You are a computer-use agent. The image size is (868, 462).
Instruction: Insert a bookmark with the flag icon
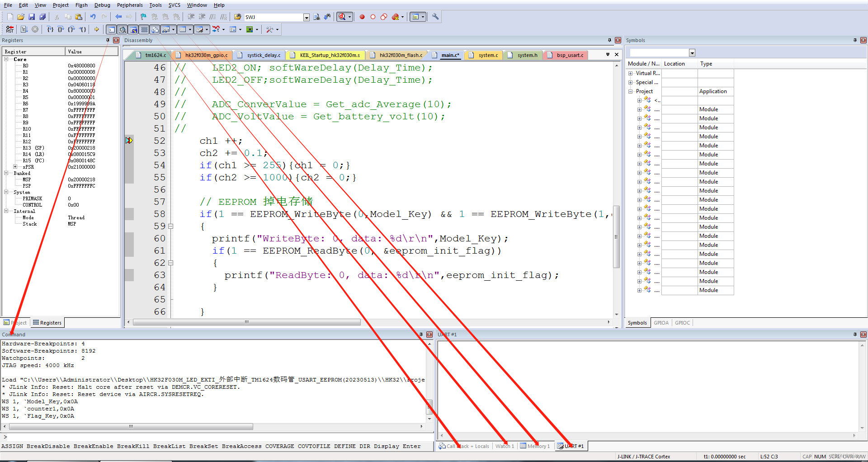pyautogui.click(x=143, y=17)
